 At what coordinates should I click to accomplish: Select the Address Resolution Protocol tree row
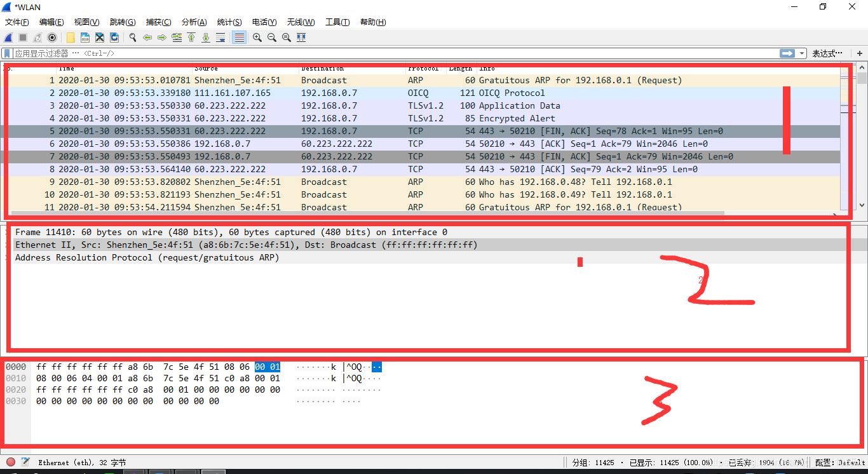coord(434,257)
